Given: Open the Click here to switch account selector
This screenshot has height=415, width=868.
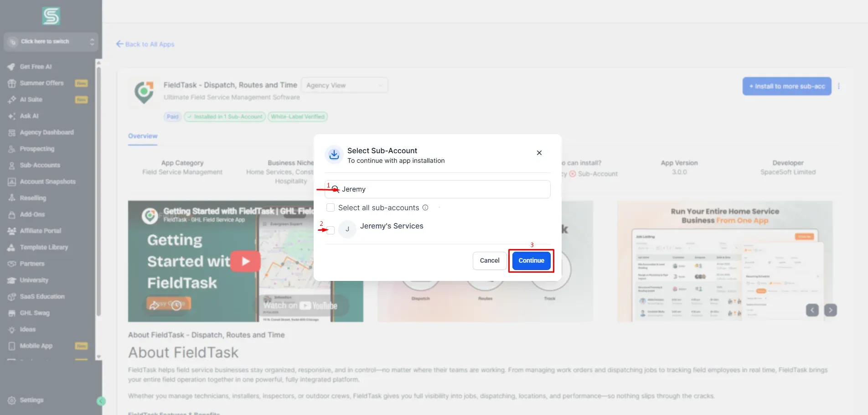Looking at the screenshot, I should coord(51,41).
